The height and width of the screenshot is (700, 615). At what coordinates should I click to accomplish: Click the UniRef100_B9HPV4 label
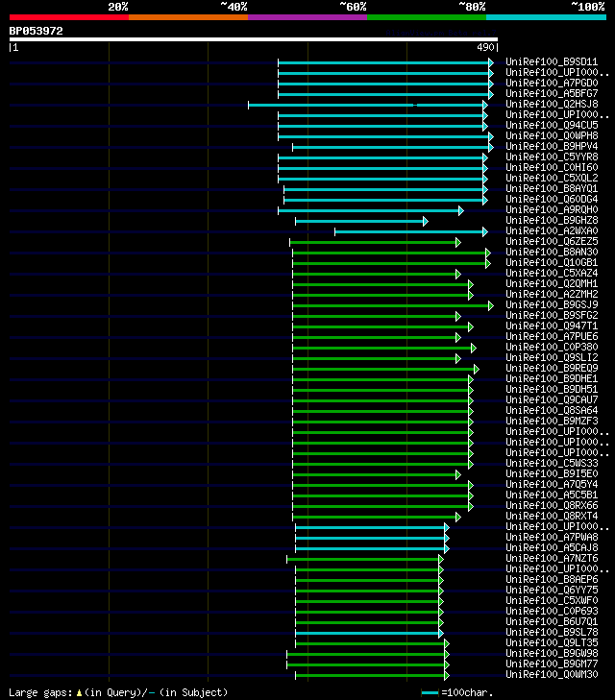click(x=552, y=146)
